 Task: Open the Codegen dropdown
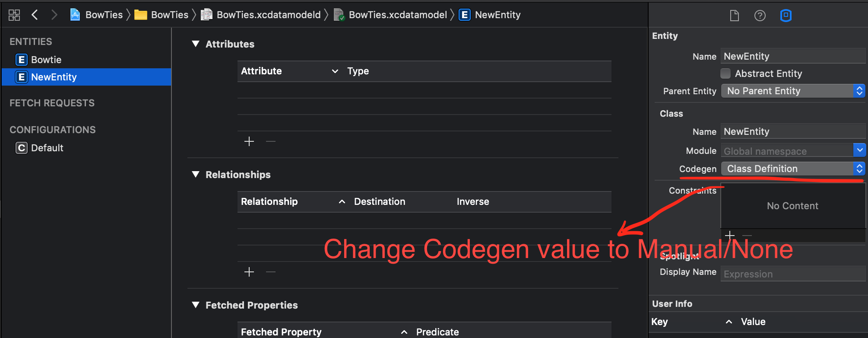793,169
